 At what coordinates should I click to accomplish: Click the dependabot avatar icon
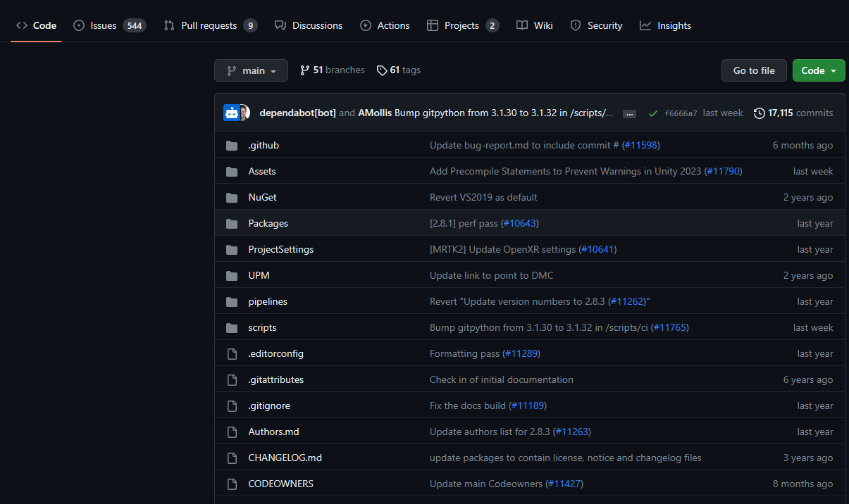pos(231,113)
